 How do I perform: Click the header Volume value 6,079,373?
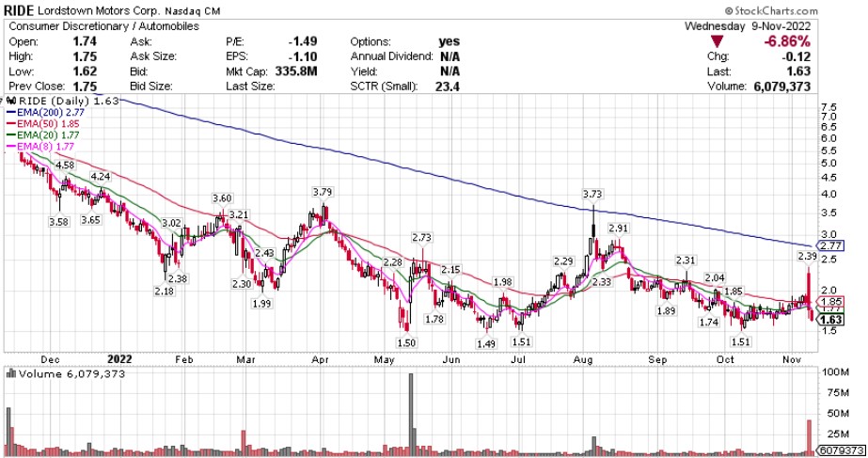pyautogui.click(x=782, y=87)
